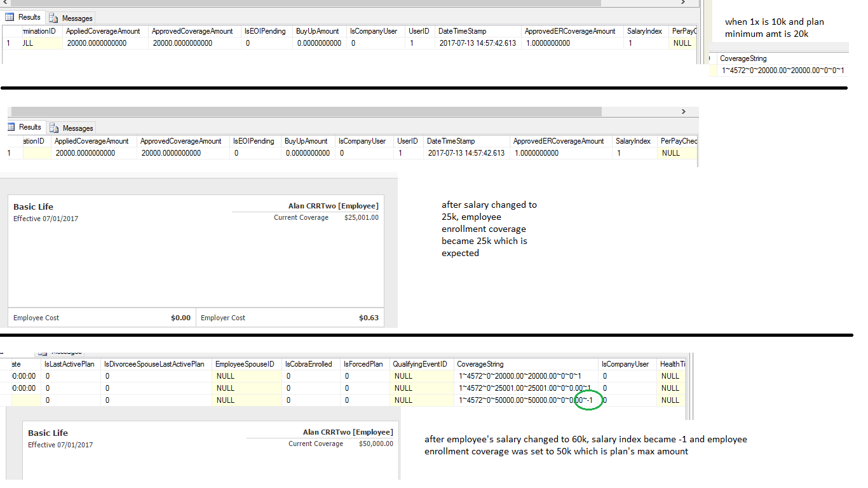Image resolution: width=868 pixels, height=488 pixels.
Task: Select the IsDivorceeSpouseLastActivePlan column header
Action: pos(156,364)
